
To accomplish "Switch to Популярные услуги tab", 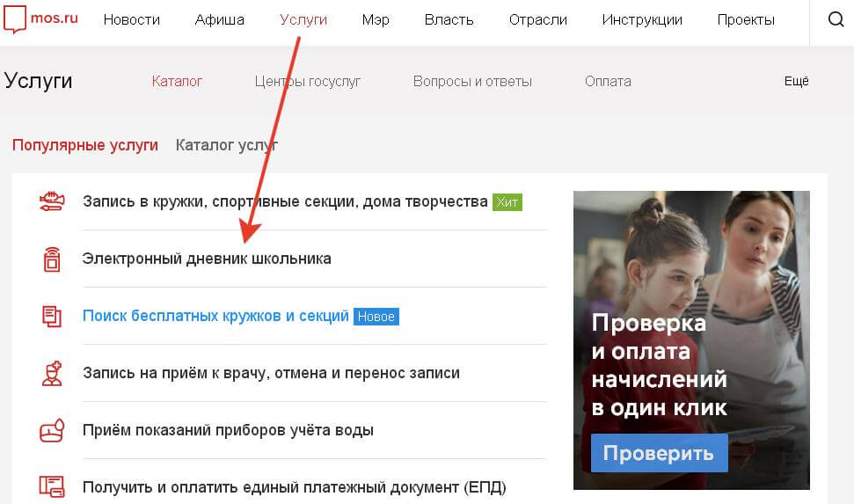I will [x=85, y=145].
